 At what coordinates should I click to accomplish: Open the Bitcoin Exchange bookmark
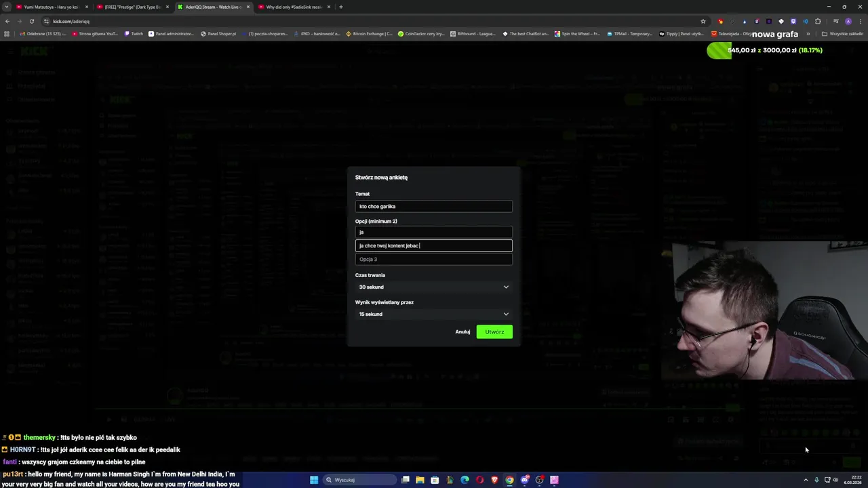coord(369,34)
